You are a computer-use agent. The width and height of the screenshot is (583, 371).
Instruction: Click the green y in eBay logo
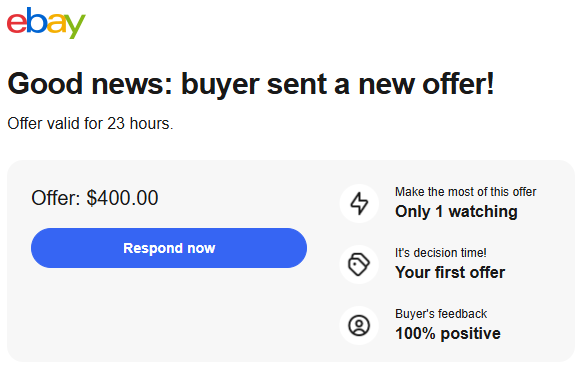pyautogui.click(x=74, y=26)
